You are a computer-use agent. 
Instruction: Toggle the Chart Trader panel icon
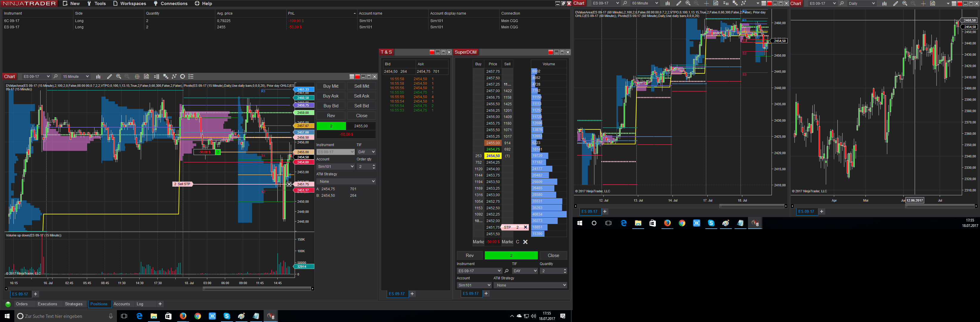156,76
